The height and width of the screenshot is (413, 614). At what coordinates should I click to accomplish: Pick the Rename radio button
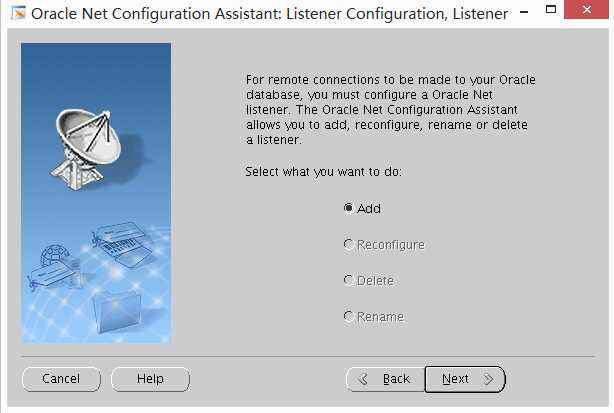[348, 316]
